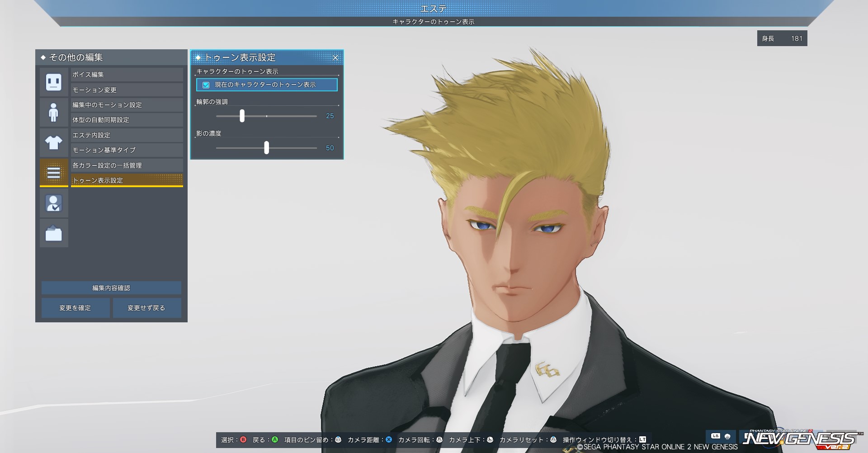Open the character portrait checkmark icon
The width and height of the screenshot is (868, 453).
[54, 203]
